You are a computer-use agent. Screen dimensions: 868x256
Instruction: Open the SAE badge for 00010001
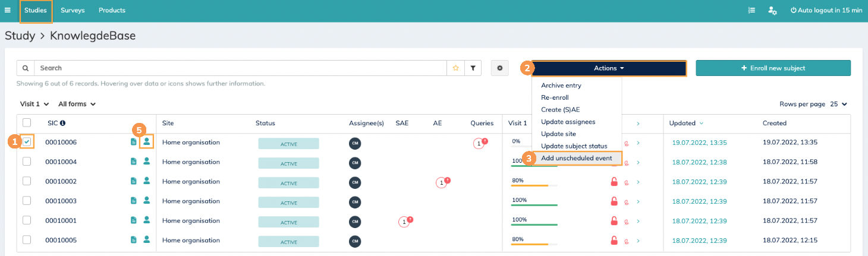point(405,222)
